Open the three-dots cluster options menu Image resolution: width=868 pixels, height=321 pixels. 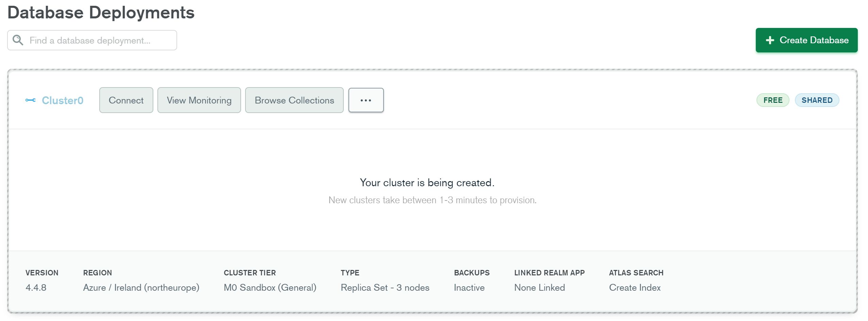pos(366,100)
